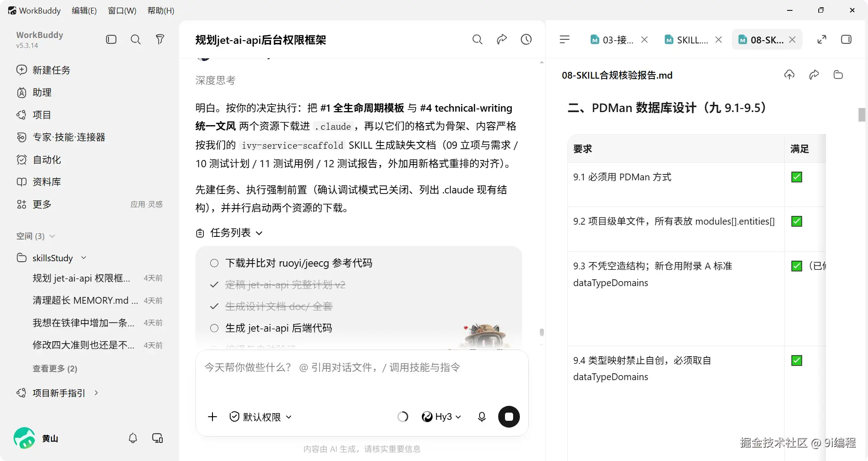
Task: Open the 默认权限 permission dropdown
Action: [x=261, y=417]
